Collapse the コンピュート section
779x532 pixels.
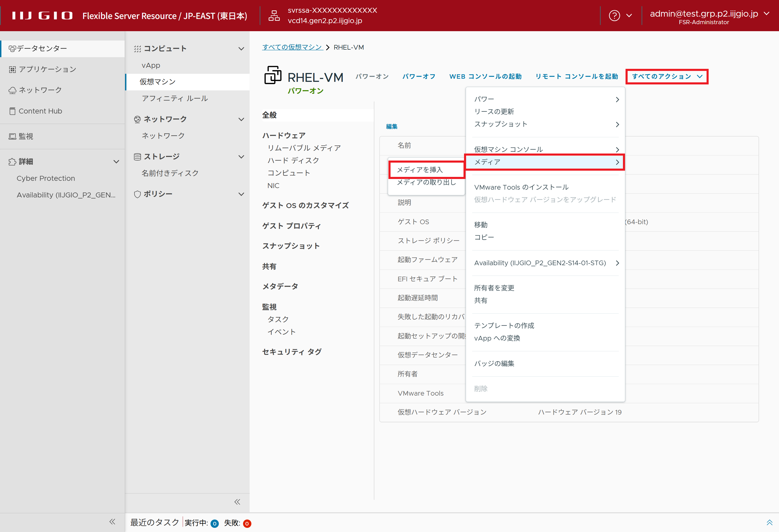pyautogui.click(x=241, y=49)
